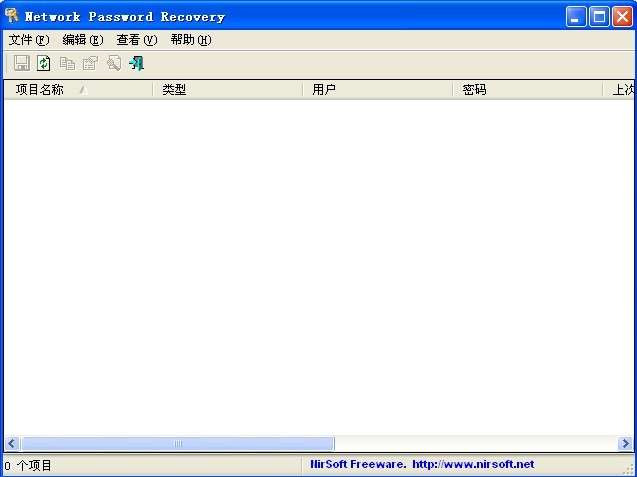This screenshot has height=477, width=637.
Task: Click the Refresh toolbar icon
Action: coord(43,63)
